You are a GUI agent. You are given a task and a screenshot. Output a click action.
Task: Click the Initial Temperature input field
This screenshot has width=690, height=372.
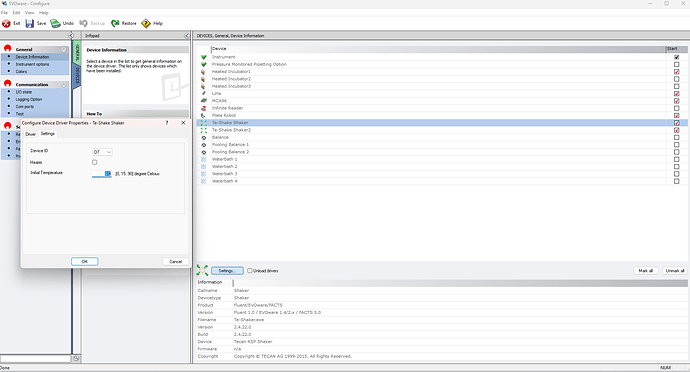(102, 174)
